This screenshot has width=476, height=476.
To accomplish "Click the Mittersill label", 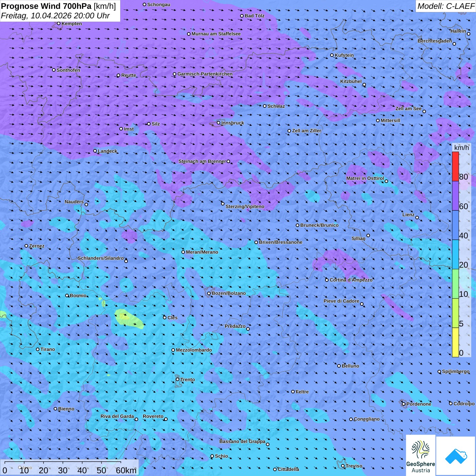I will [390, 120].
